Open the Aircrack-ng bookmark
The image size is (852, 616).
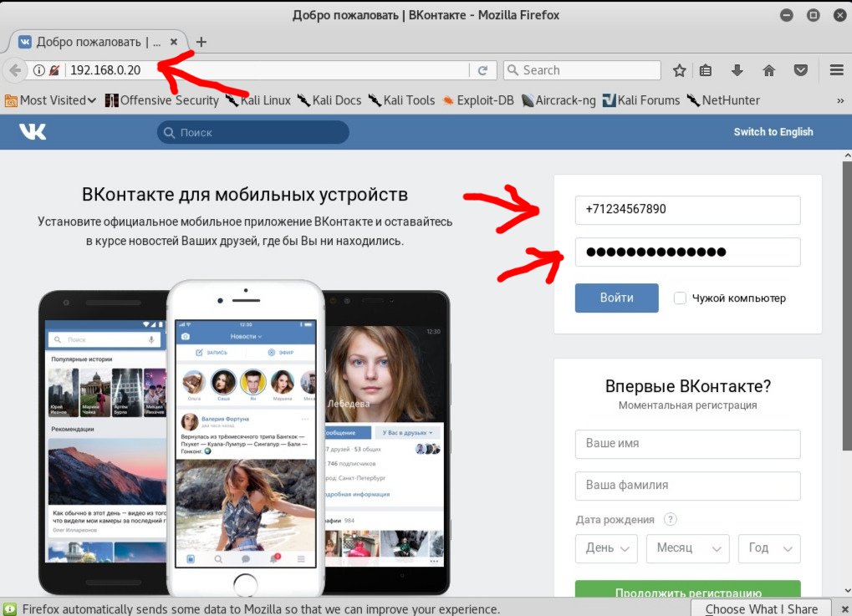point(559,100)
